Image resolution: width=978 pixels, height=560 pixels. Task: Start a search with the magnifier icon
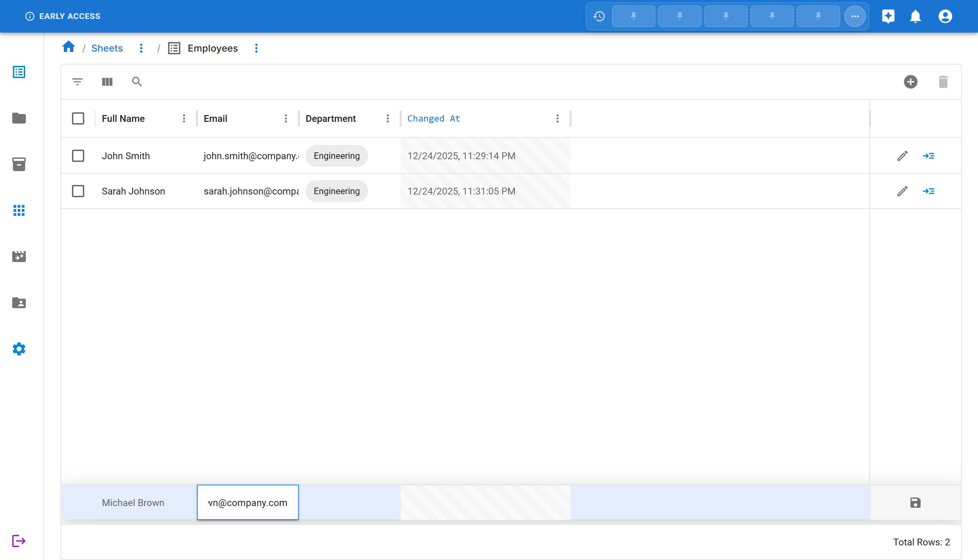tap(137, 82)
